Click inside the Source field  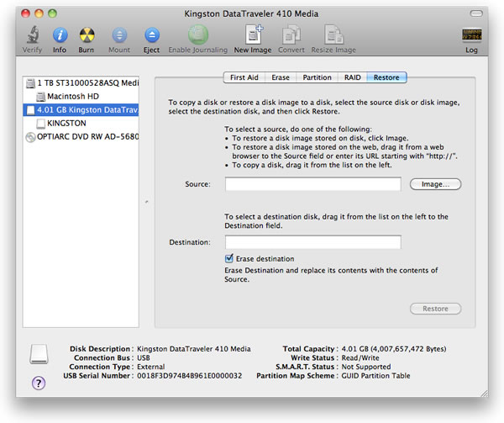[x=312, y=183]
